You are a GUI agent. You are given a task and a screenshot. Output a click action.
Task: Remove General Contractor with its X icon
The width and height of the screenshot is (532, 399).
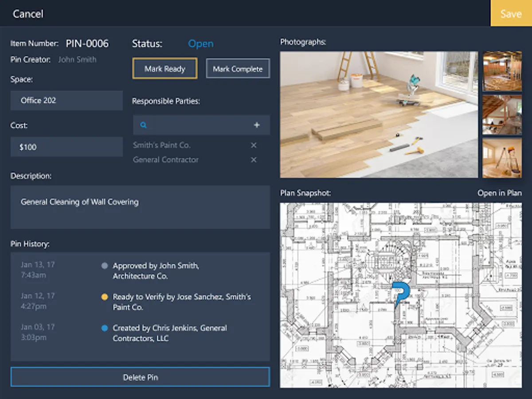pos(254,160)
